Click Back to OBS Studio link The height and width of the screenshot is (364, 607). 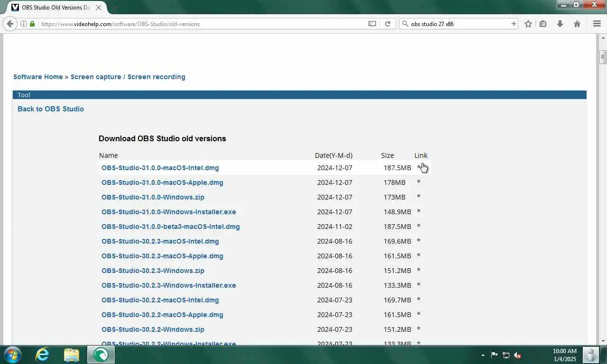click(51, 109)
